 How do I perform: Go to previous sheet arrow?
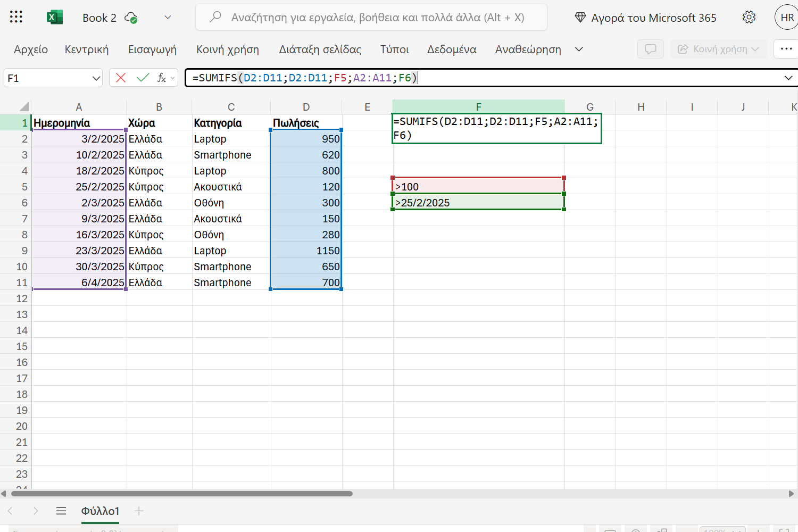click(x=10, y=511)
